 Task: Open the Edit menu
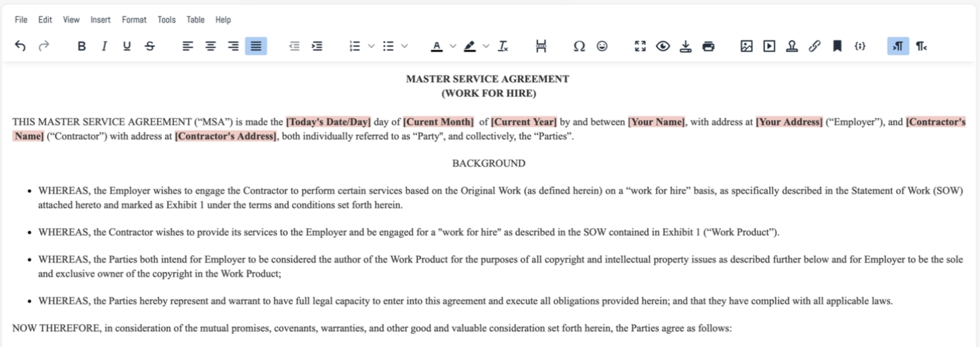pos(45,19)
